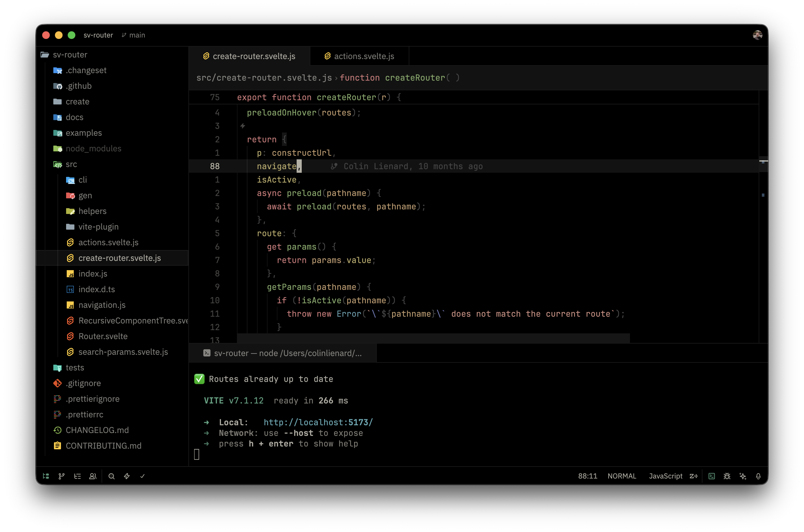Open the git panel branch icon
The height and width of the screenshot is (532, 804).
pos(61,476)
